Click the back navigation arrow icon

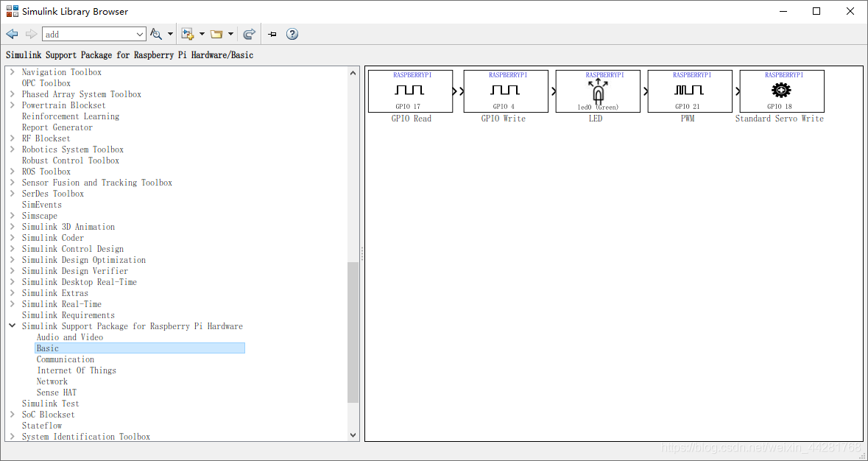13,35
